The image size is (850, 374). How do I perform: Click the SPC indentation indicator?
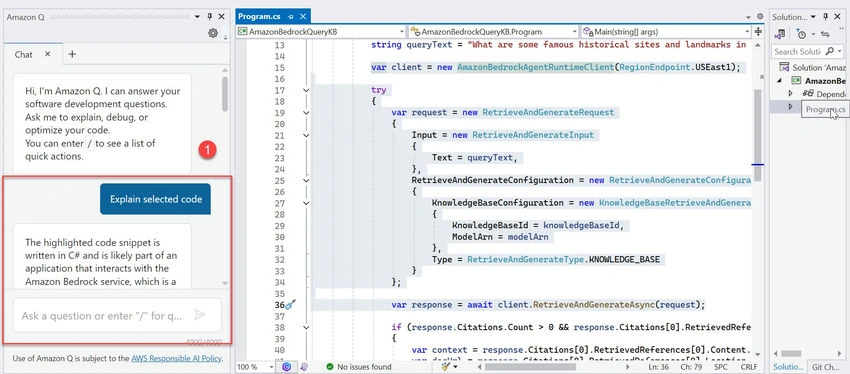721,367
